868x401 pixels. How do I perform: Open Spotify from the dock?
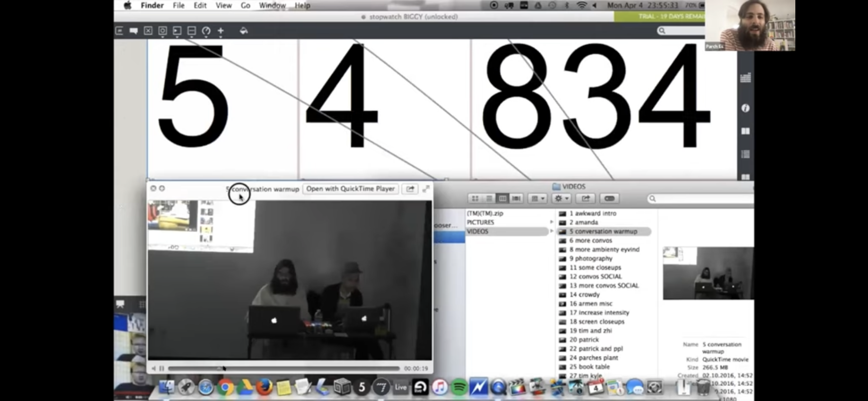459,387
